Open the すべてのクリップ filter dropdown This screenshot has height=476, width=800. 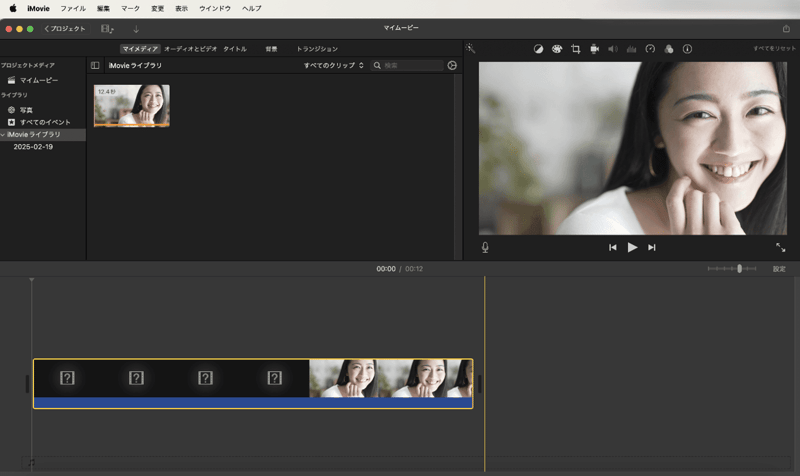click(x=333, y=66)
